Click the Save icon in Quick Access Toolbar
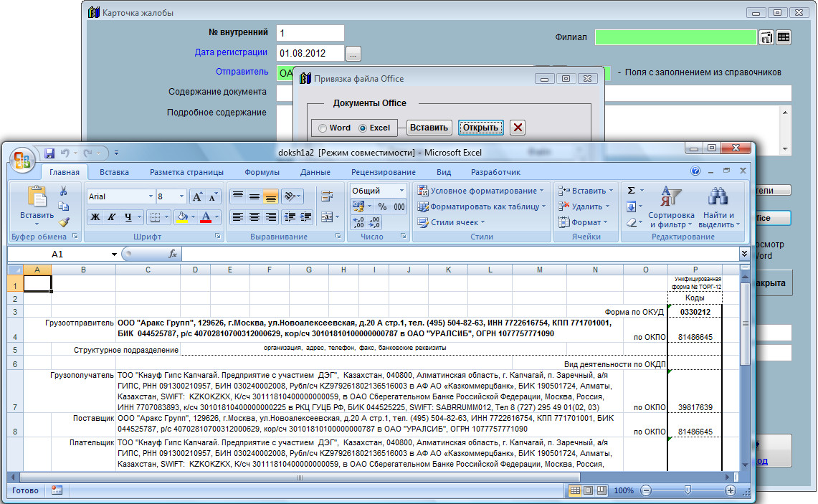Screen dimensions: 818x504 [49, 153]
